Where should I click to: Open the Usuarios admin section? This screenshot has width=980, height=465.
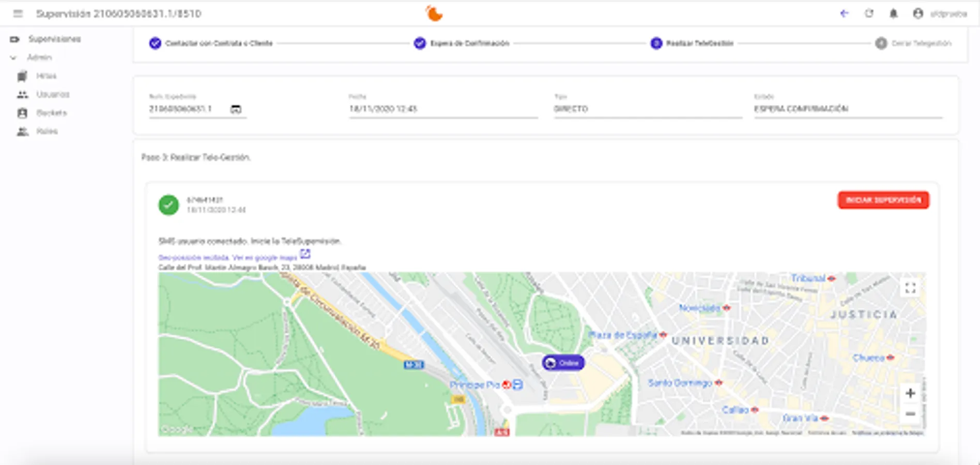tap(53, 94)
